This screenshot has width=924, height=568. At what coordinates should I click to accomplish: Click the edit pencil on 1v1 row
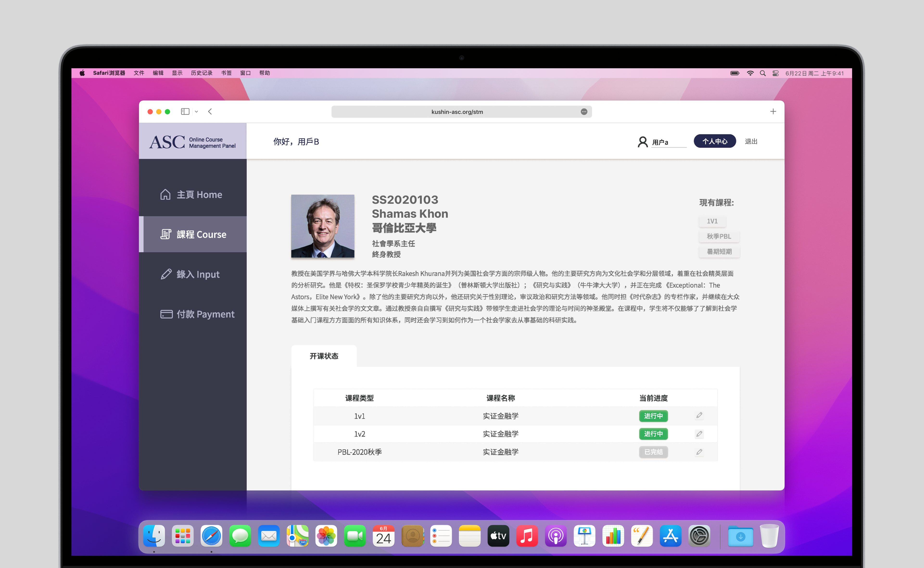699,415
